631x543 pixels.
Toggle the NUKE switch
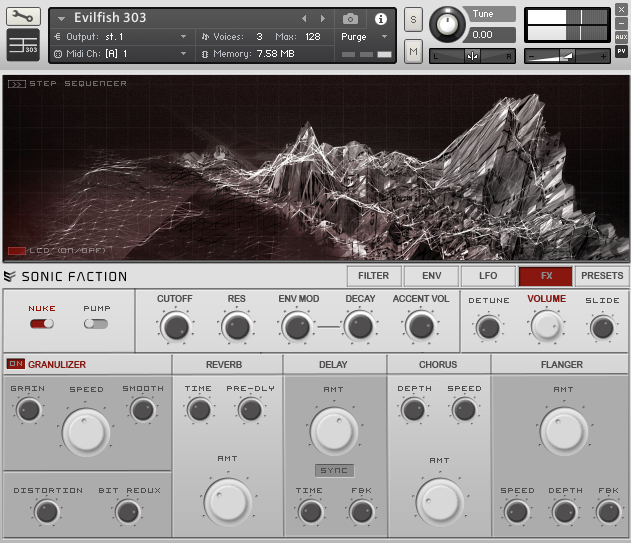coord(41,324)
